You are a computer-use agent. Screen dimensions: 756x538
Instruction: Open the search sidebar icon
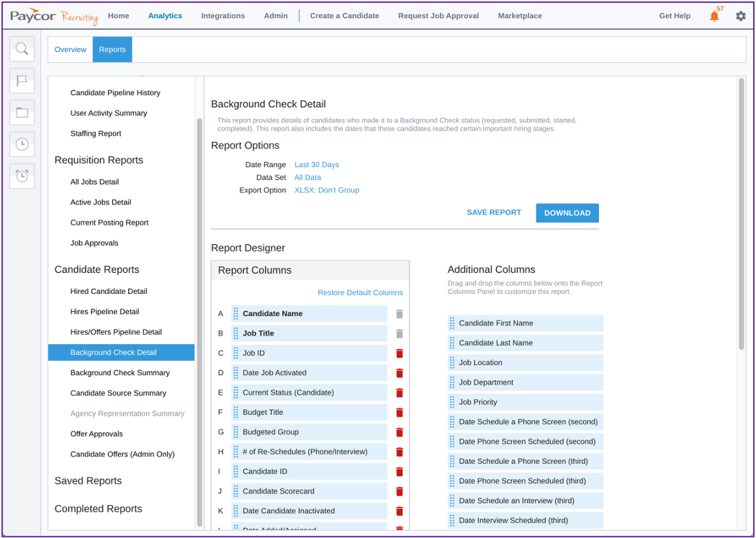pos(22,48)
